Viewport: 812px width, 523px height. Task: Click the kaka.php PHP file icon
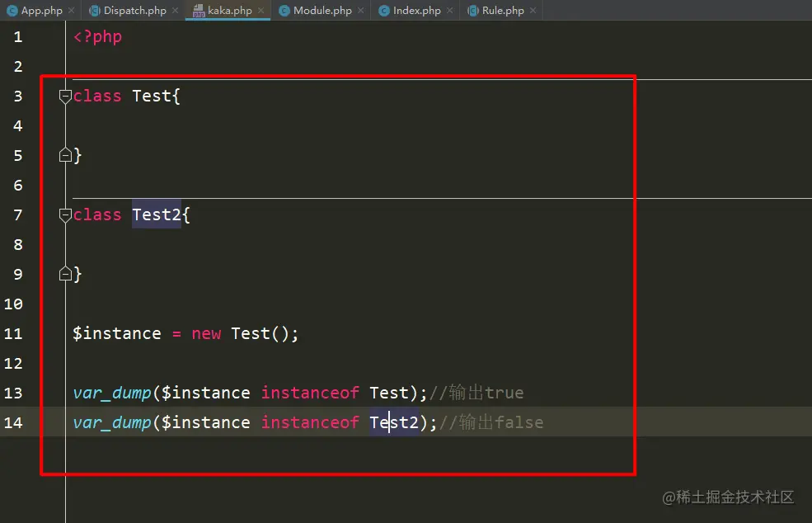tap(199, 11)
